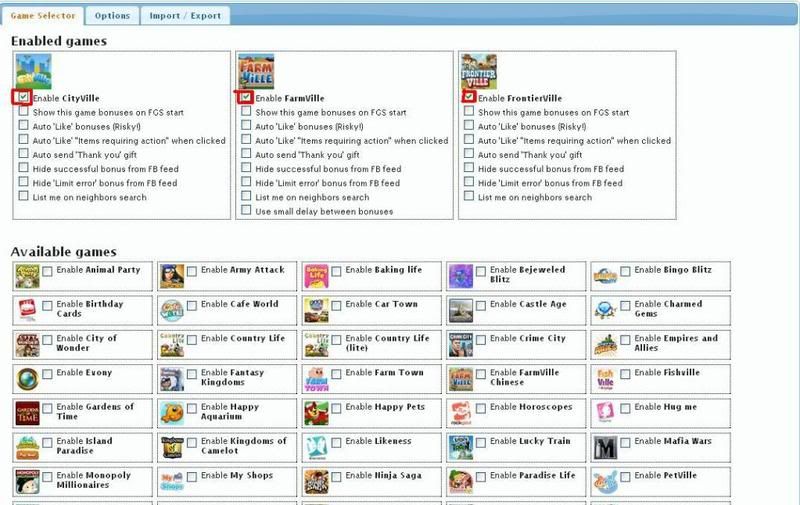Click the Kingdoms of Camelot game icon

172,447
